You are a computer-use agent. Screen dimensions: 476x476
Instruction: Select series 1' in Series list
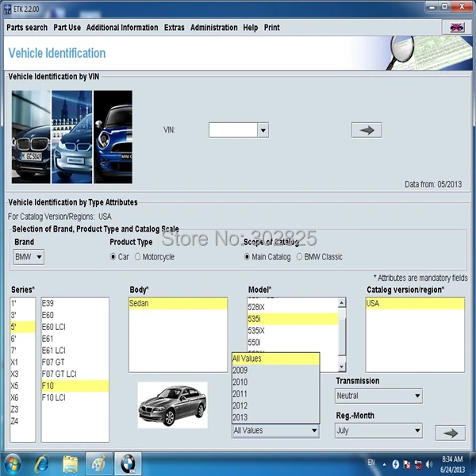click(23, 303)
